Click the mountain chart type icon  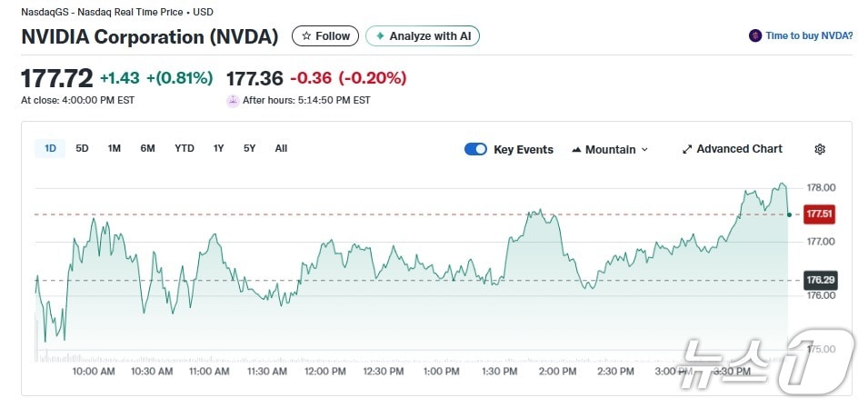click(576, 150)
